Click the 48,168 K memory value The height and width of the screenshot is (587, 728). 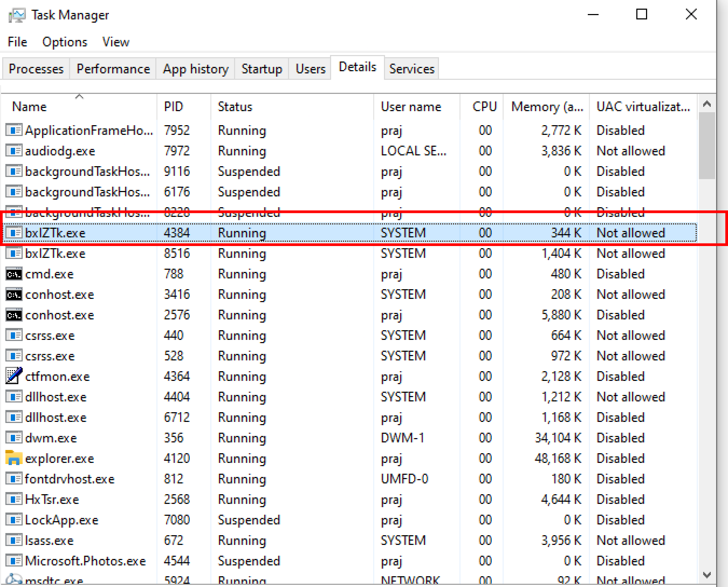(x=558, y=459)
